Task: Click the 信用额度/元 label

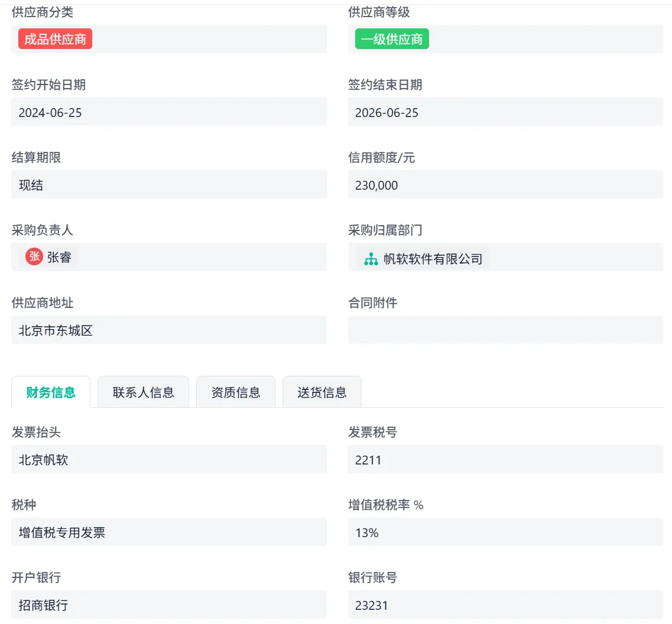Action: click(x=381, y=157)
